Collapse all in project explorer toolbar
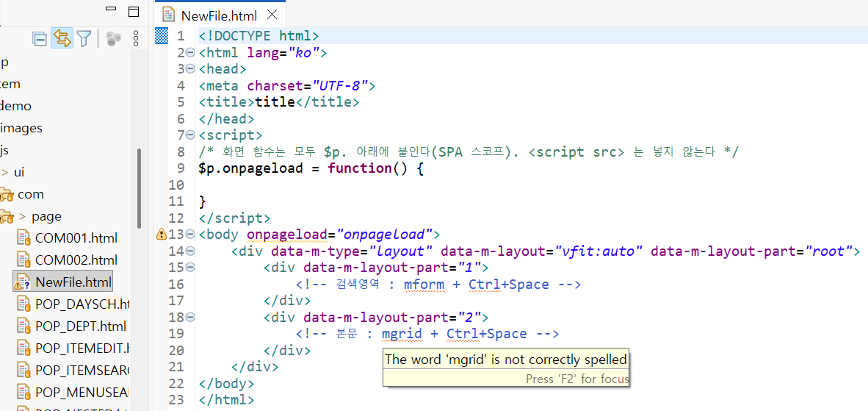This screenshot has width=868, height=411. click(x=40, y=39)
